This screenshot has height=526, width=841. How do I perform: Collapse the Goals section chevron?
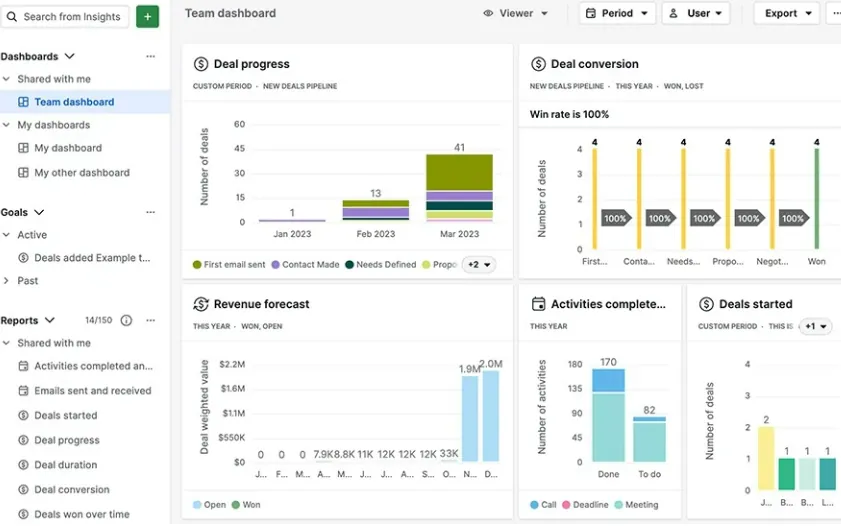[x=39, y=212]
